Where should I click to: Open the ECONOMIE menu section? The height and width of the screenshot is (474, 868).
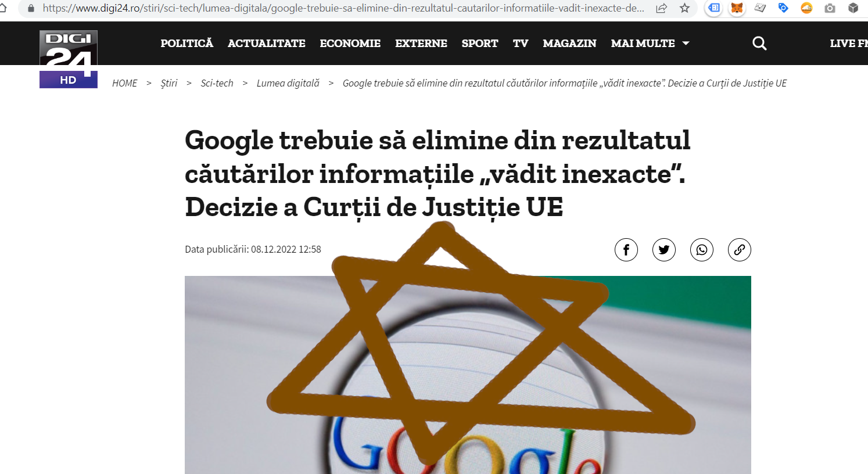[x=350, y=44]
